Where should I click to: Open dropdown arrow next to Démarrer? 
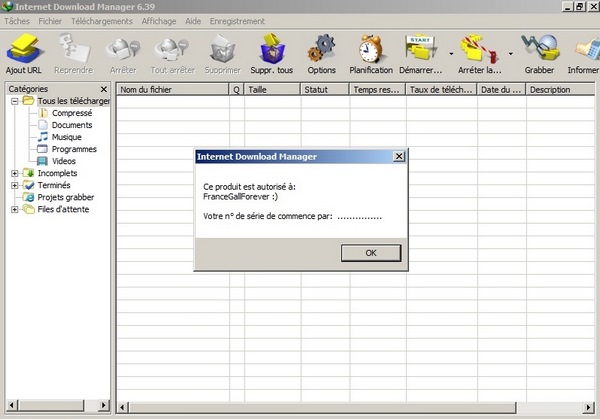point(451,54)
